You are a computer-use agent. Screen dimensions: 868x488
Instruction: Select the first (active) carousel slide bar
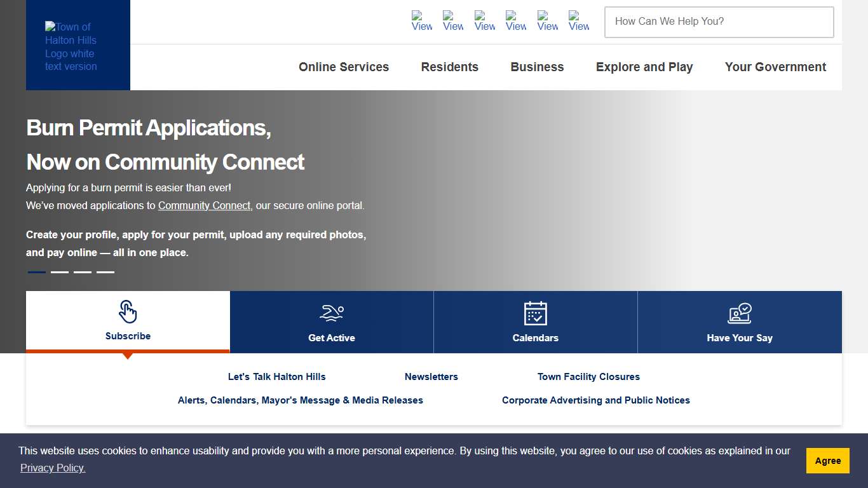coord(37,272)
